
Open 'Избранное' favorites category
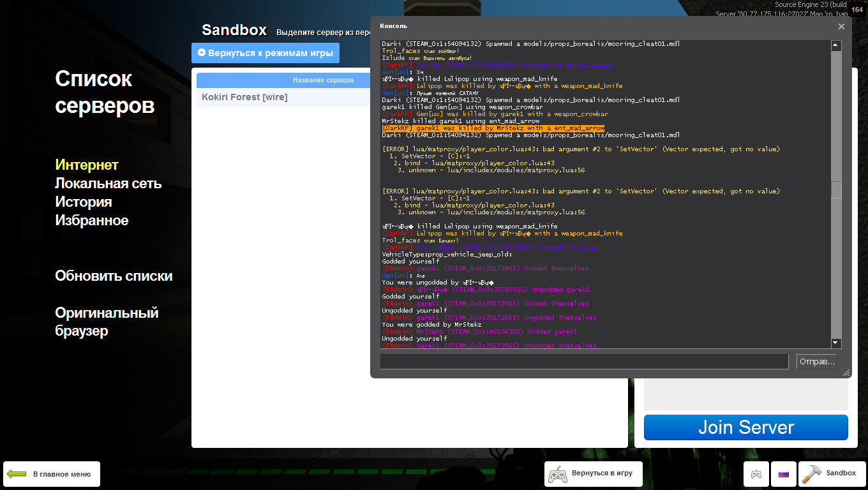(x=91, y=220)
